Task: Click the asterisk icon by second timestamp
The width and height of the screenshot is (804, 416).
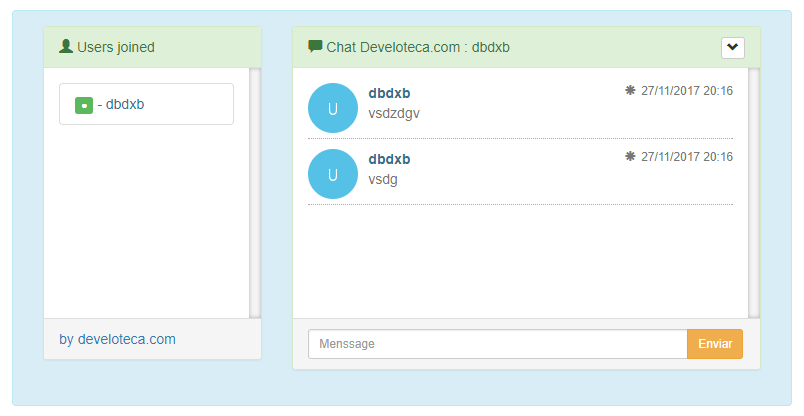Action: click(x=630, y=156)
